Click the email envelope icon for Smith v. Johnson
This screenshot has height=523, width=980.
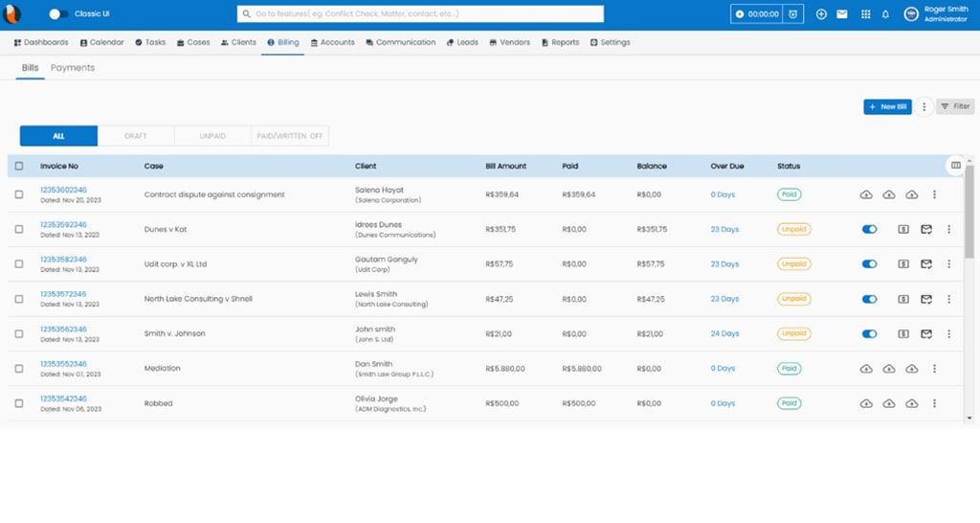pyautogui.click(x=926, y=333)
